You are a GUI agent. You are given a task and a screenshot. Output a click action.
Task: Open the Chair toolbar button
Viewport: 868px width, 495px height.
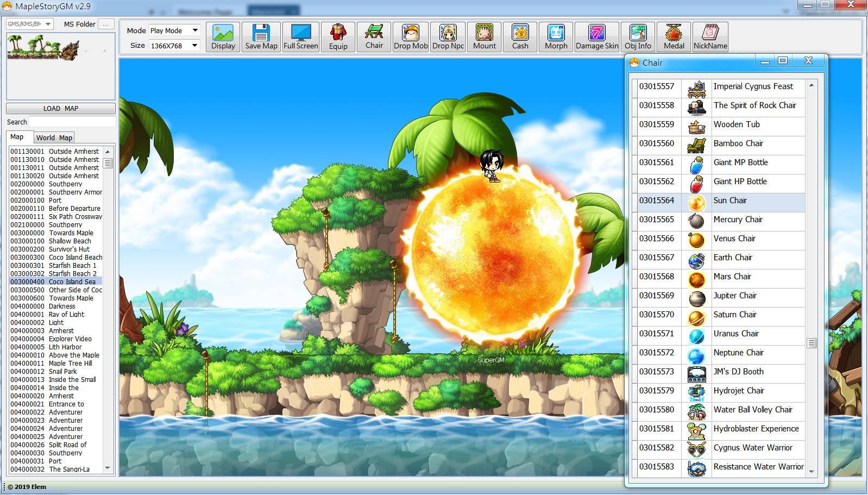[x=374, y=36]
